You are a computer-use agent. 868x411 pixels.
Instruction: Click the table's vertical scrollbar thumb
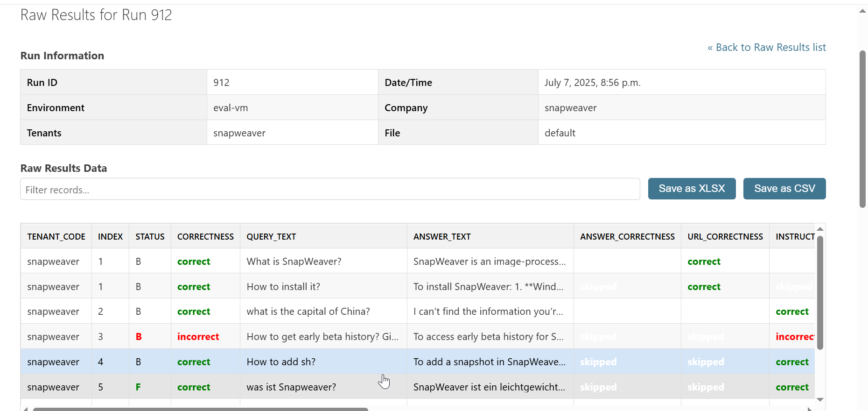coord(820,292)
